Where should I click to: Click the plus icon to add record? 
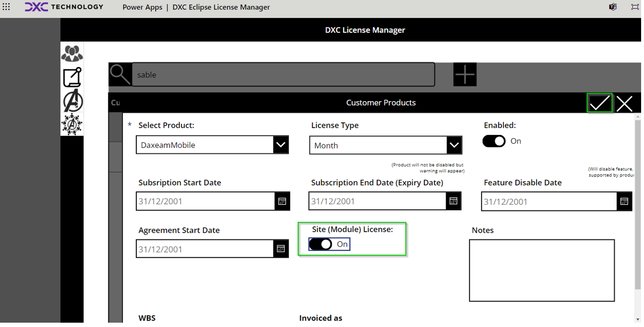click(465, 75)
